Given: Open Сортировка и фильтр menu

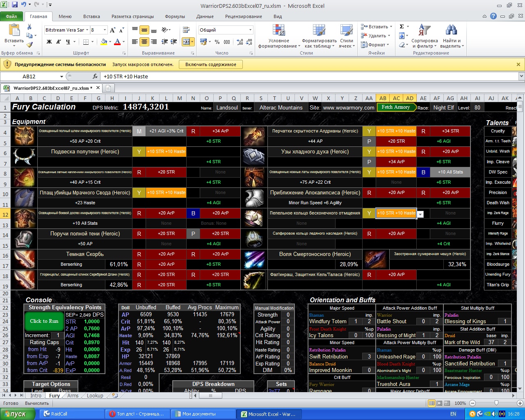Looking at the screenshot, I should (x=425, y=37).
